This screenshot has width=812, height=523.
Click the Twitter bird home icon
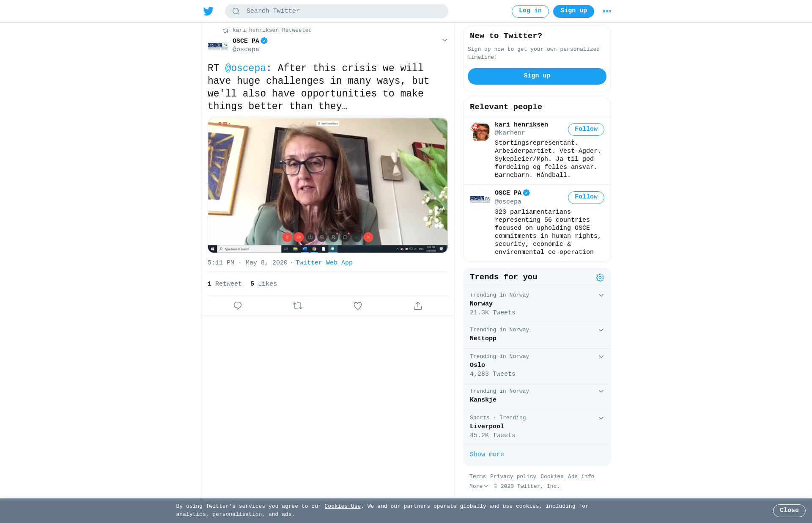tap(208, 11)
